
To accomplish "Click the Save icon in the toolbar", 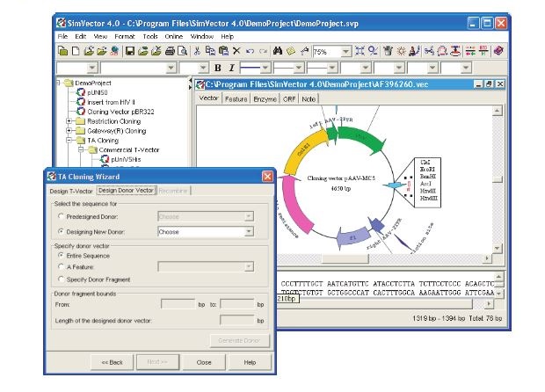I will coord(130,52).
